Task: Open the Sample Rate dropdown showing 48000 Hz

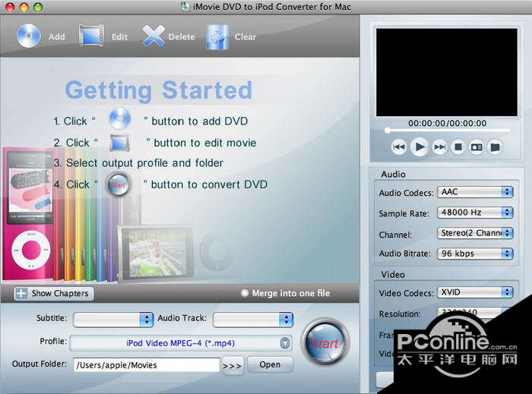Action: click(x=475, y=213)
